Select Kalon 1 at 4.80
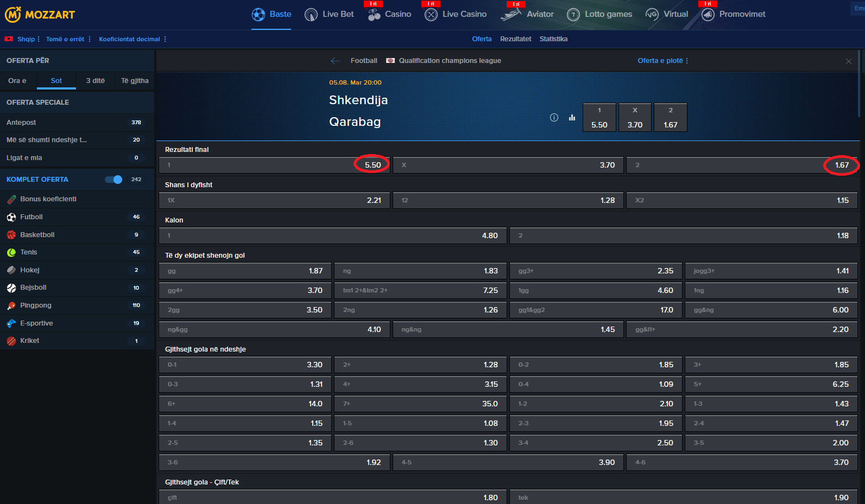 pos(333,235)
